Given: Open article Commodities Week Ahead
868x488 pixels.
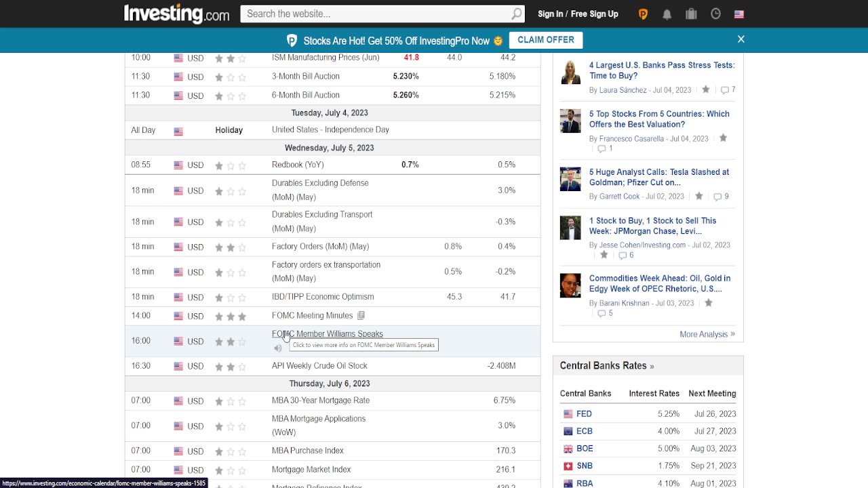Looking at the screenshot, I should [x=660, y=283].
